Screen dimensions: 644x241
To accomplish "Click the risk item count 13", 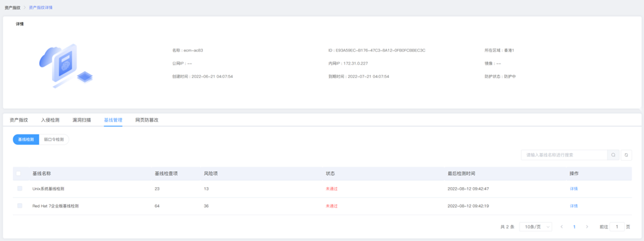I will [206, 189].
